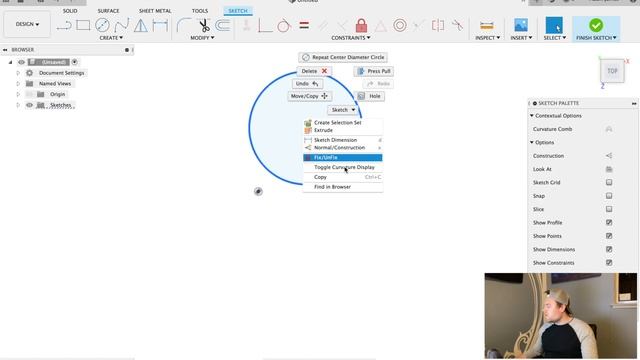Select the Line tool in Create

tap(64, 26)
